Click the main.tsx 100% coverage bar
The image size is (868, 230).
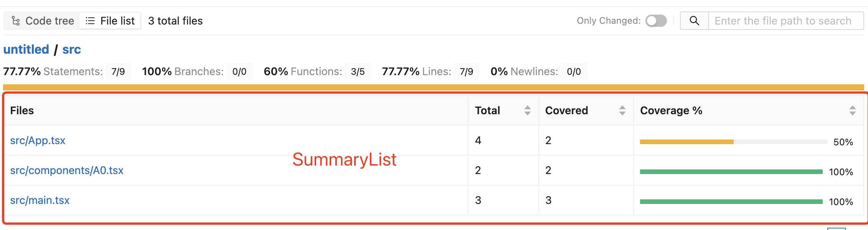pyautogui.click(x=731, y=202)
